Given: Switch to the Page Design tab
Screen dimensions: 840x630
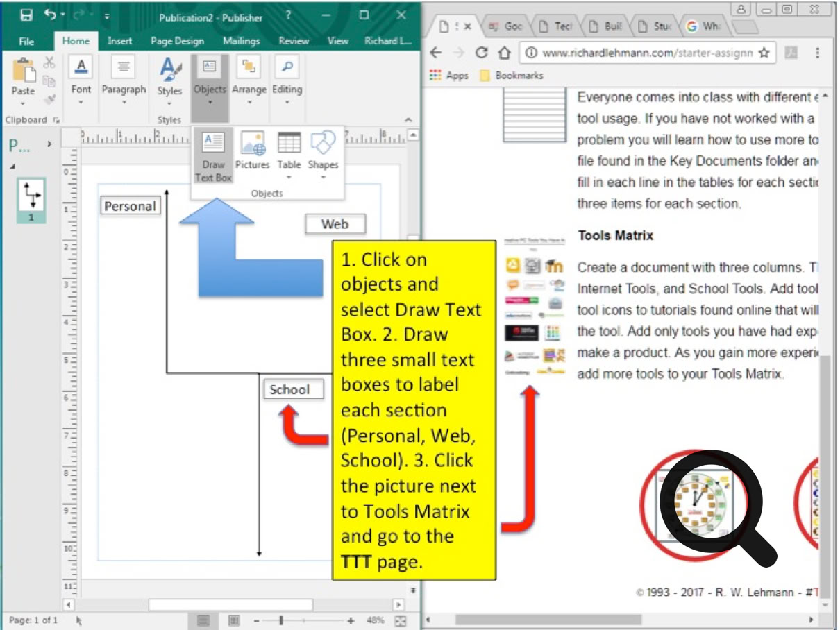Looking at the screenshot, I should pyautogui.click(x=177, y=41).
